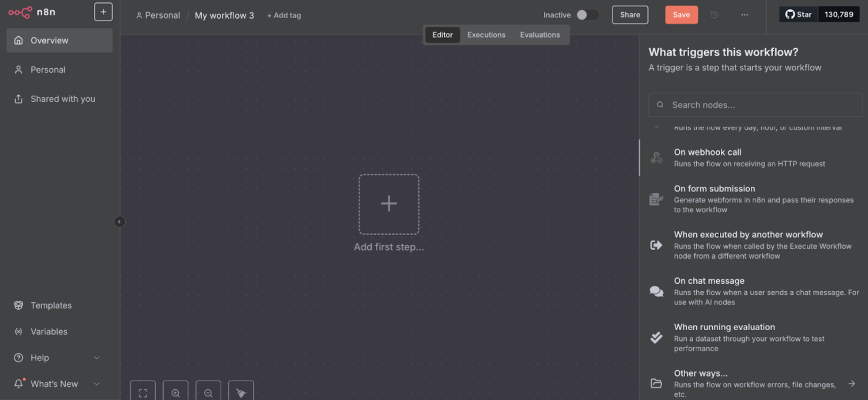Click the Personal breadcrumb link

(x=158, y=15)
